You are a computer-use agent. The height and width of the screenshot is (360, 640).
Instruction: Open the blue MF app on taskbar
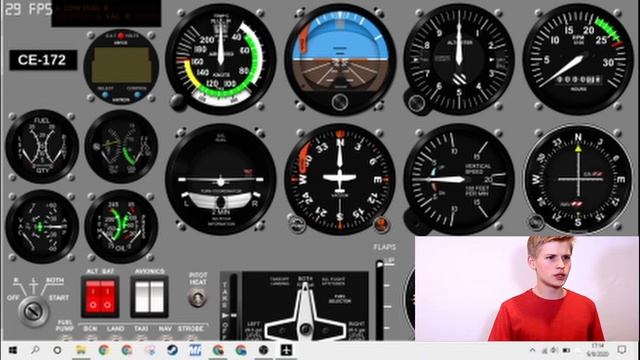[x=195, y=350]
